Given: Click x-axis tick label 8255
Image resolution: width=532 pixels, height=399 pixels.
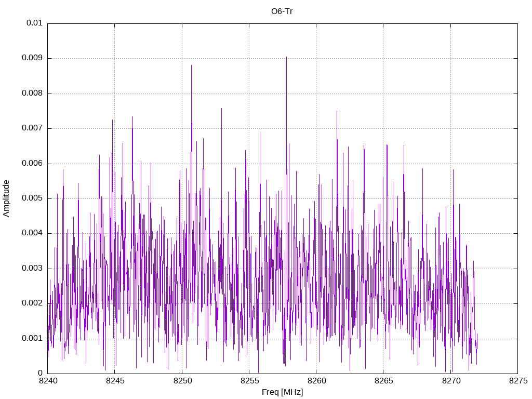Looking at the screenshot, I should (249, 381).
